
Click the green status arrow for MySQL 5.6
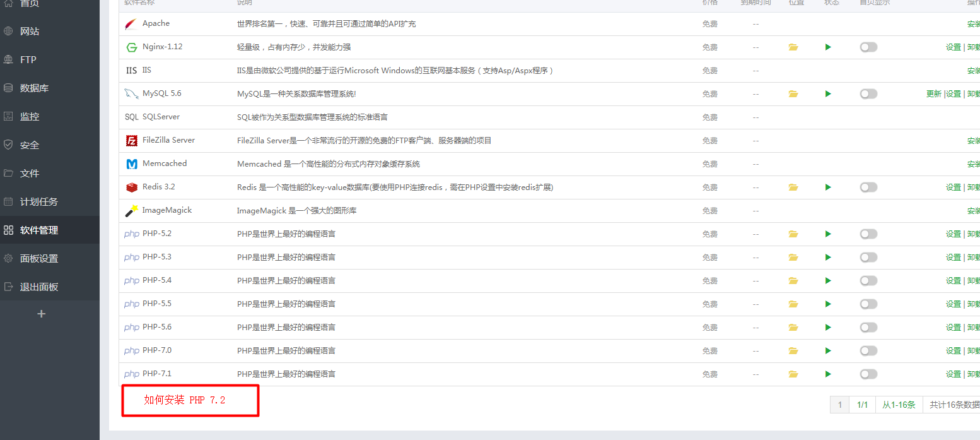pos(828,94)
